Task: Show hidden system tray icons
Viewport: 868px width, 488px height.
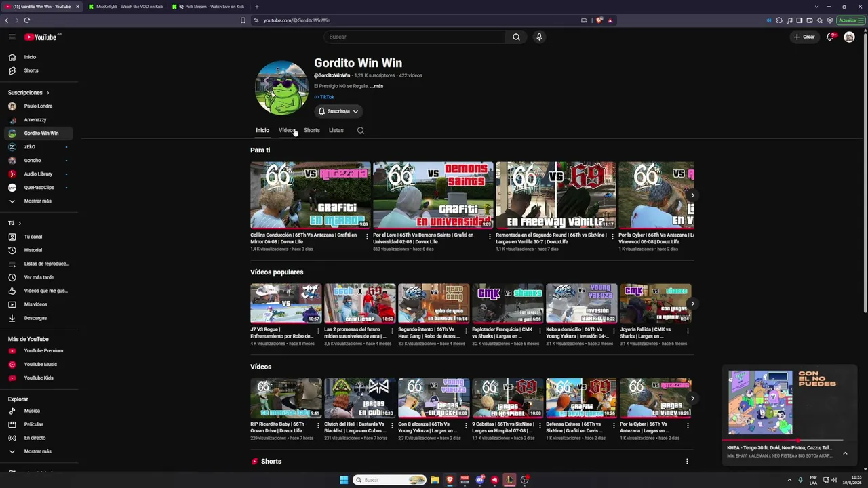Action: click(789, 480)
